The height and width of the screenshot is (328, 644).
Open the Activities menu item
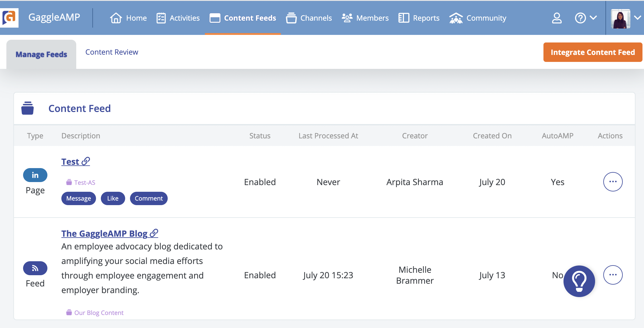click(x=178, y=18)
